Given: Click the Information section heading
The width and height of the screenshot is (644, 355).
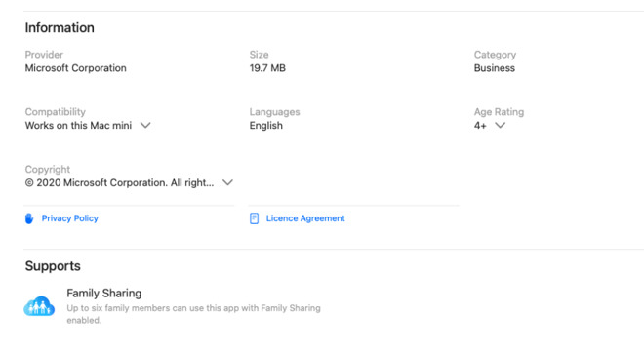Looking at the screenshot, I should 60,28.
